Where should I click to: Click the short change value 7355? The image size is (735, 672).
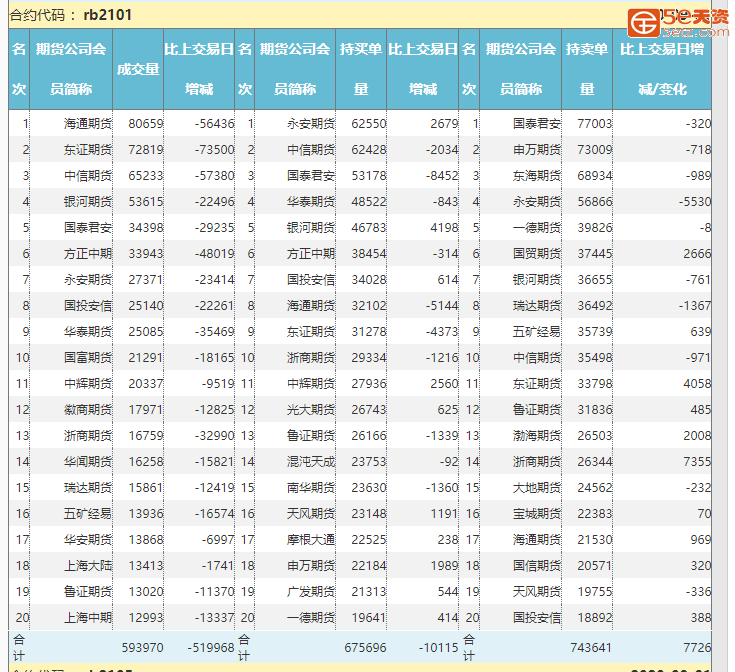tap(698, 462)
